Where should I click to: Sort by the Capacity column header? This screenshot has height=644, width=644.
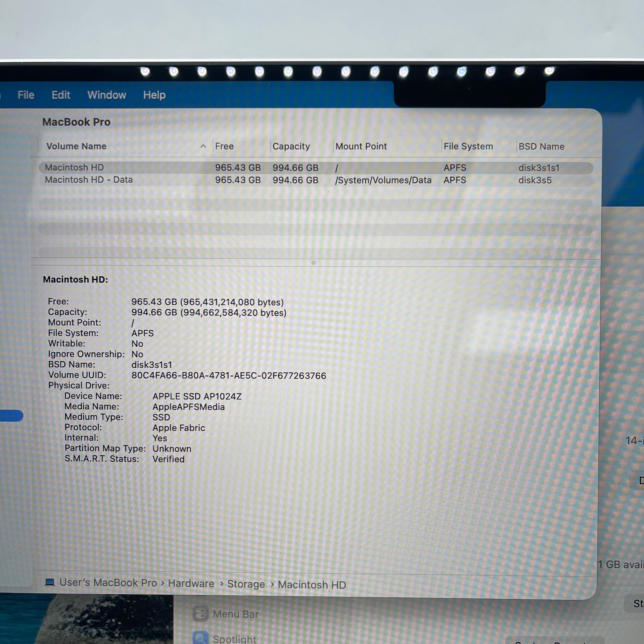pos(291,146)
